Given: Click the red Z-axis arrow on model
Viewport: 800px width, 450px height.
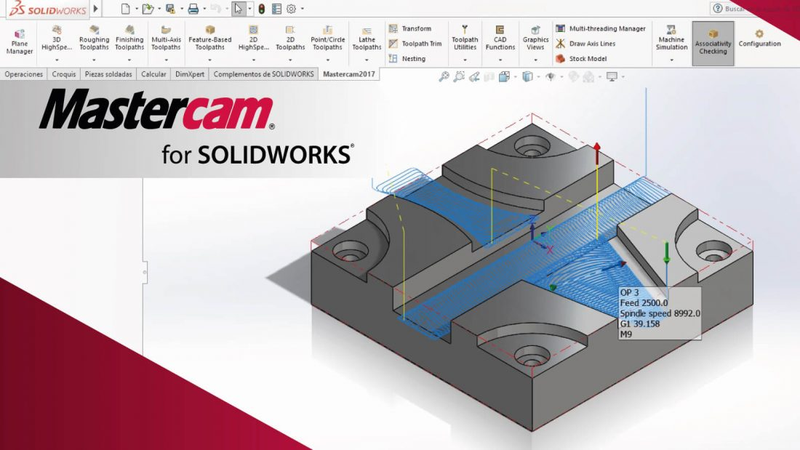Looking at the screenshot, I should pos(597,155).
